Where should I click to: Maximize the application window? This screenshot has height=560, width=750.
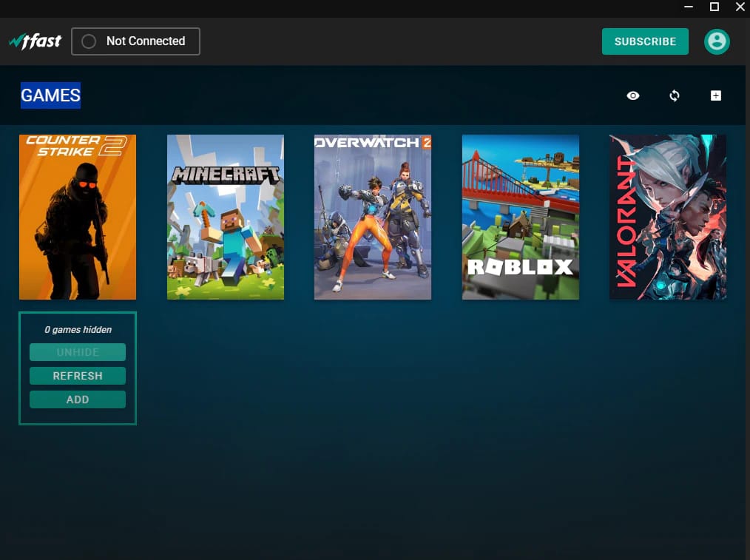714,7
